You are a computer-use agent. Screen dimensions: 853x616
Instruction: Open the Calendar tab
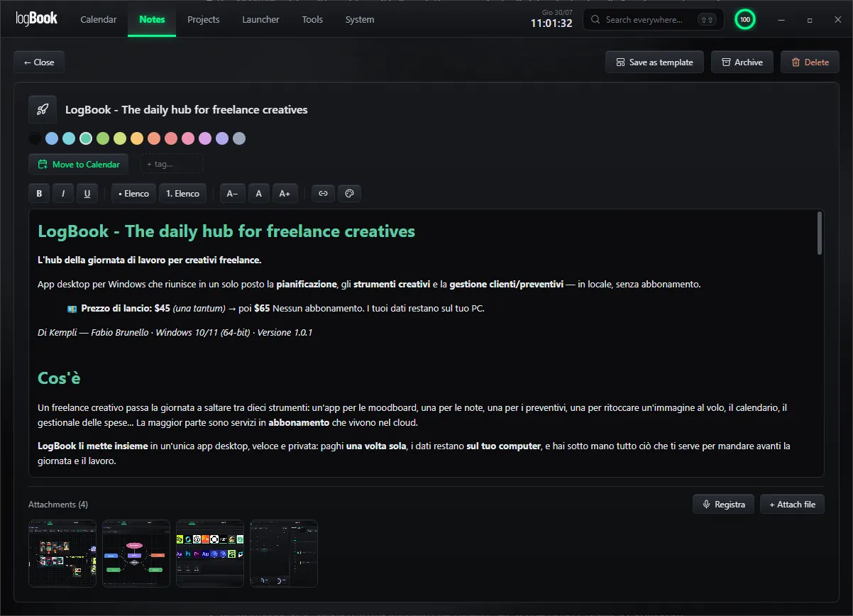pos(99,19)
